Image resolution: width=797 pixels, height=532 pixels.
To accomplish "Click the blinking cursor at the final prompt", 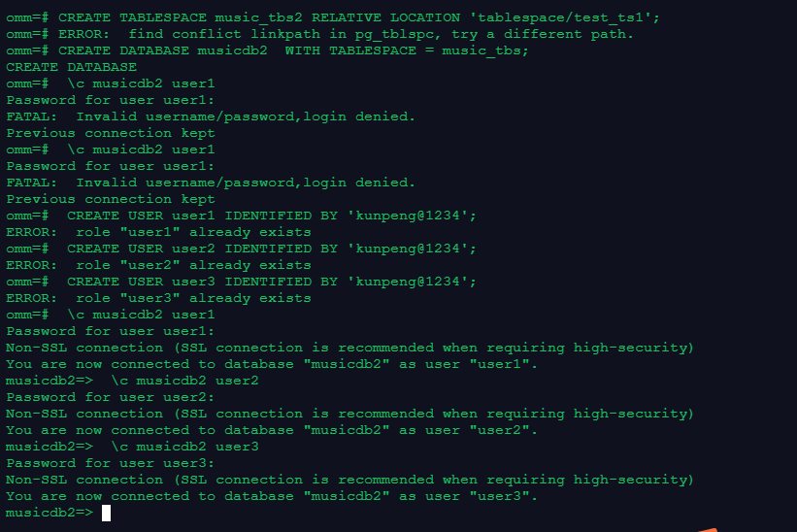I will (x=106, y=513).
